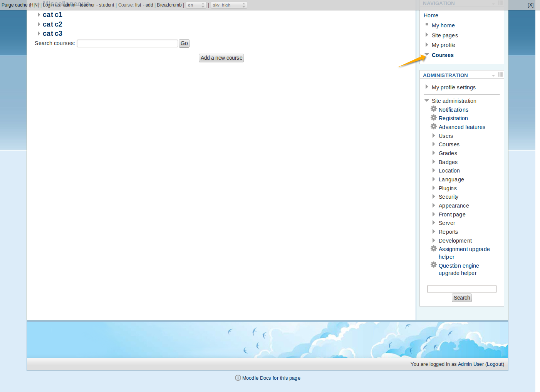Click the Go search button

click(x=184, y=44)
